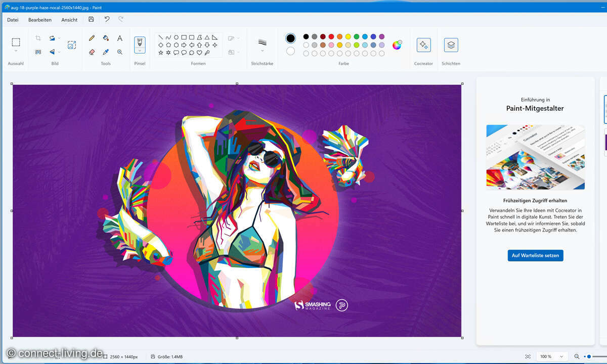The image size is (607, 364).
Task: Pick the hexagon shape
Action: pyautogui.click(x=176, y=45)
